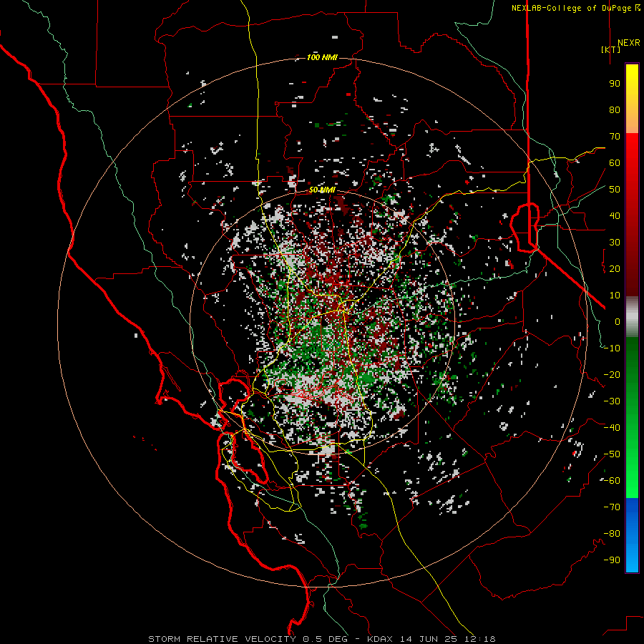Click the 80 value on velocity scale
This screenshot has width=644, height=644.
(615, 109)
